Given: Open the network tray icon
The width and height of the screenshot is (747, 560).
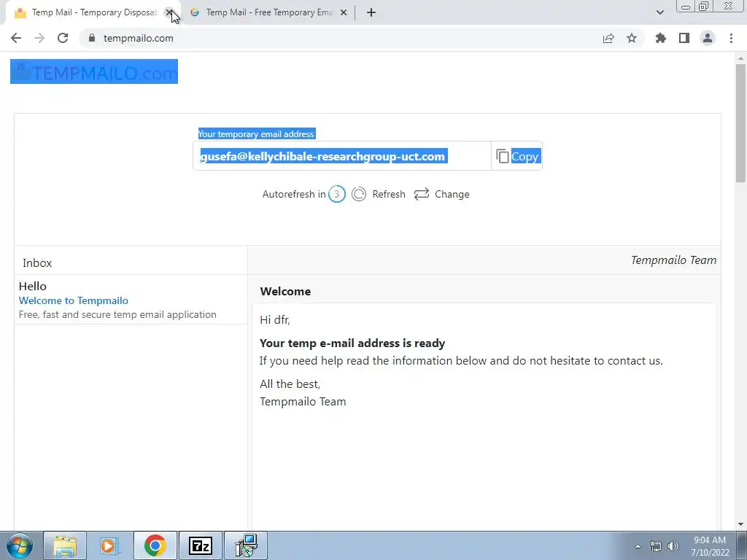Looking at the screenshot, I should click(656, 546).
